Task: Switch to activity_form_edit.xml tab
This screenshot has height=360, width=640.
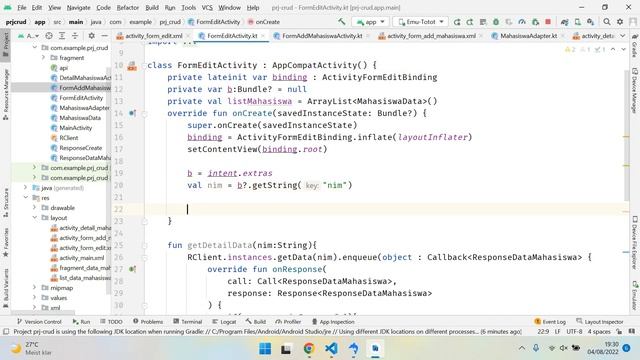Action: (x=153, y=36)
